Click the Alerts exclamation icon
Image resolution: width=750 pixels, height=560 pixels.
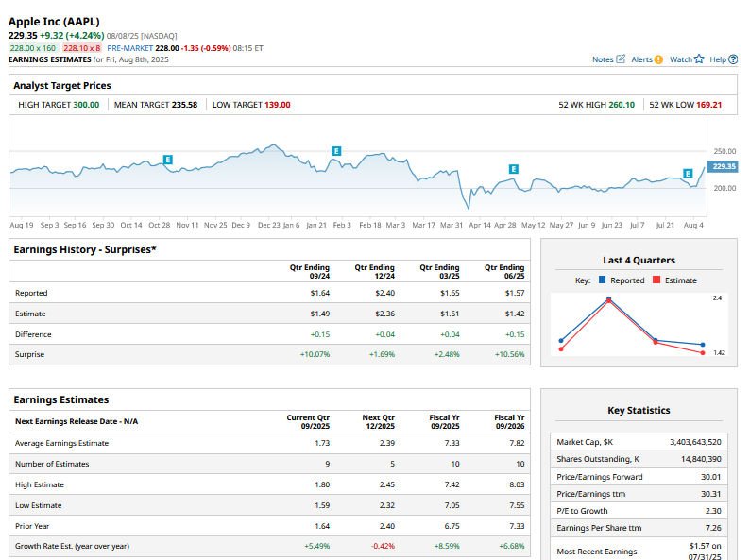(658, 59)
